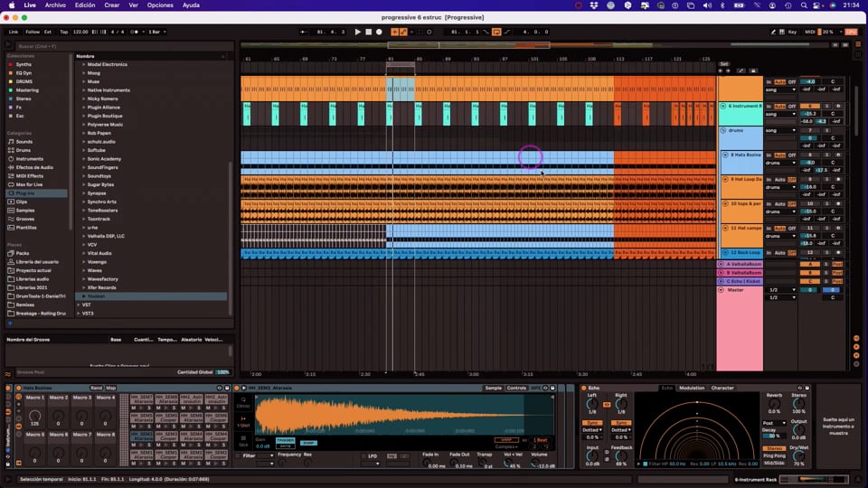Open the Max for Live category
The width and height of the screenshot is (868, 488).
pyautogui.click(x=29, y=184)
